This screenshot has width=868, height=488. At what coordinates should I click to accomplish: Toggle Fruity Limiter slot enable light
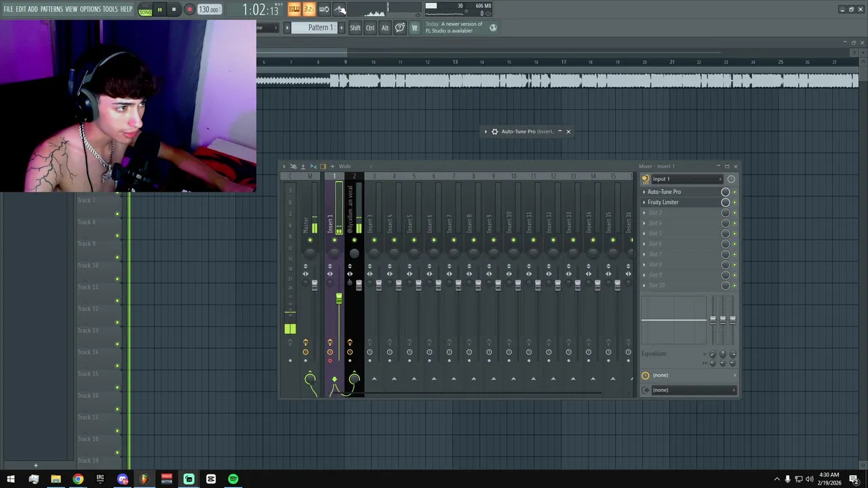[734, 202]
